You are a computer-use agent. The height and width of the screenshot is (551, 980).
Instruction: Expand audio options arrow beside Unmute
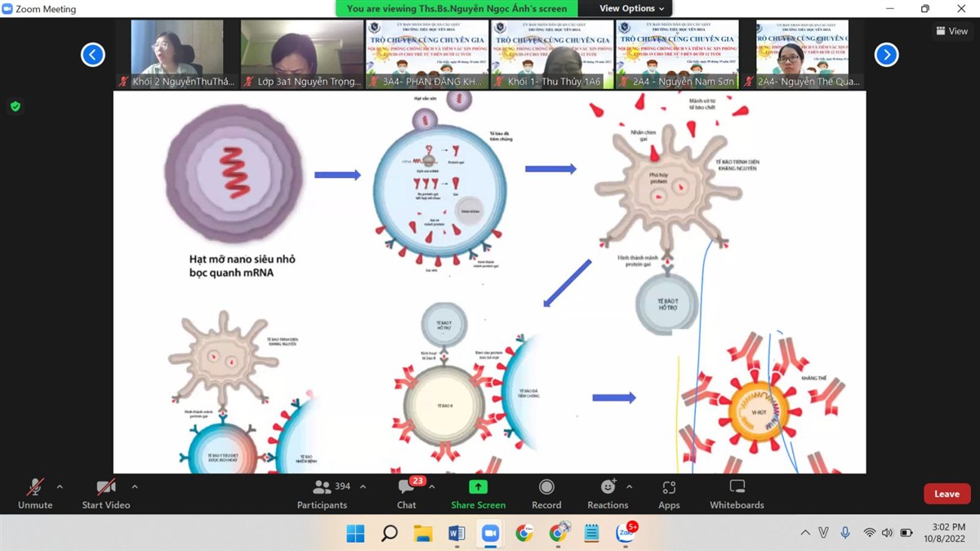[60, 487]
